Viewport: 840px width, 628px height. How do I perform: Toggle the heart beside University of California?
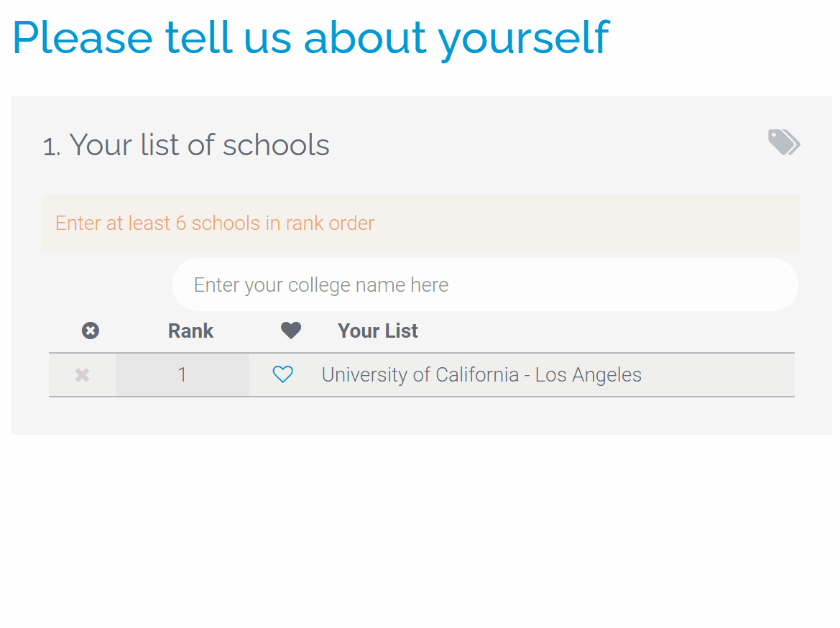pos(283,374)
